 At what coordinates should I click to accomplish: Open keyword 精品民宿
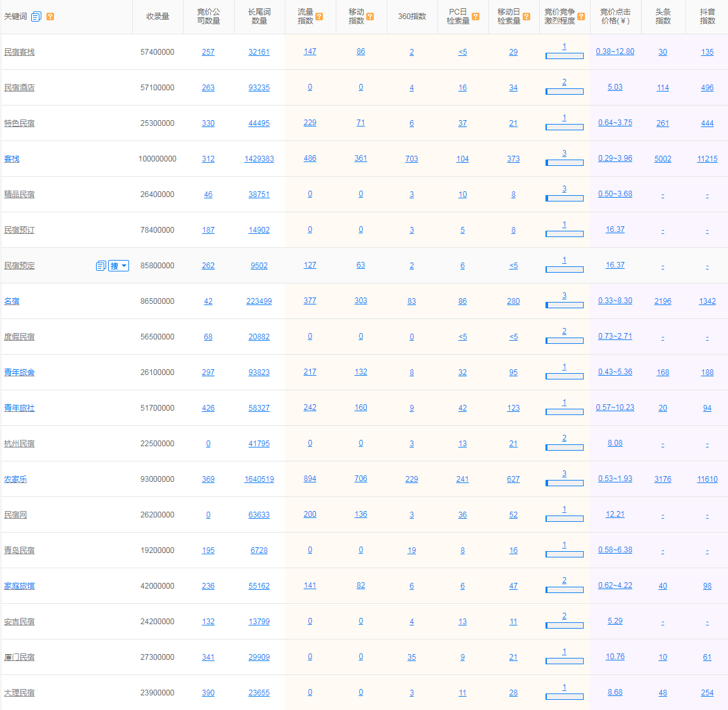pos(20,195)
